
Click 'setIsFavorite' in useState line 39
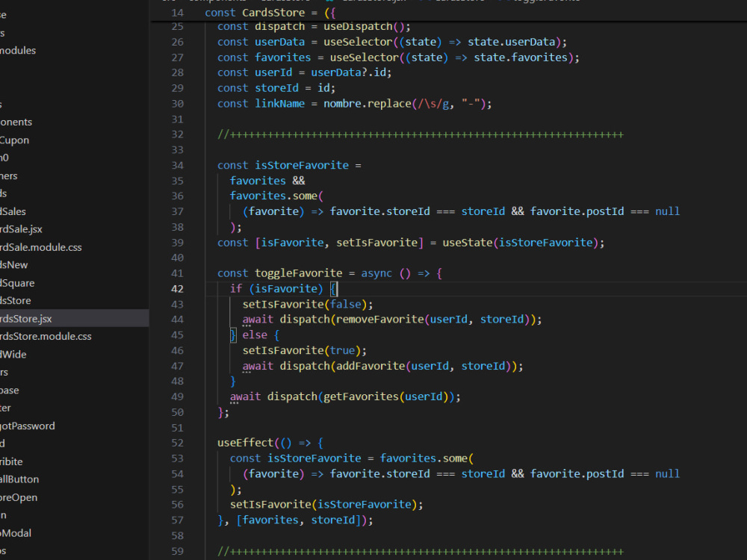(376, 243)
